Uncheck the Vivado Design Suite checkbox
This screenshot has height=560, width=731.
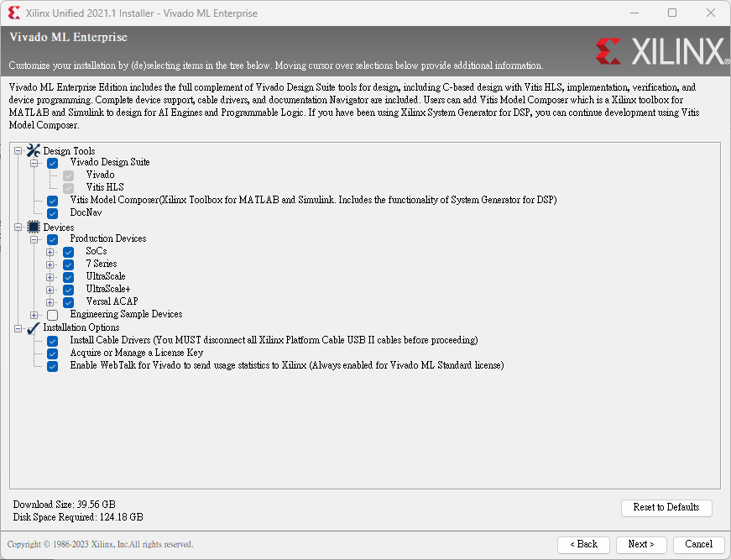53,163
